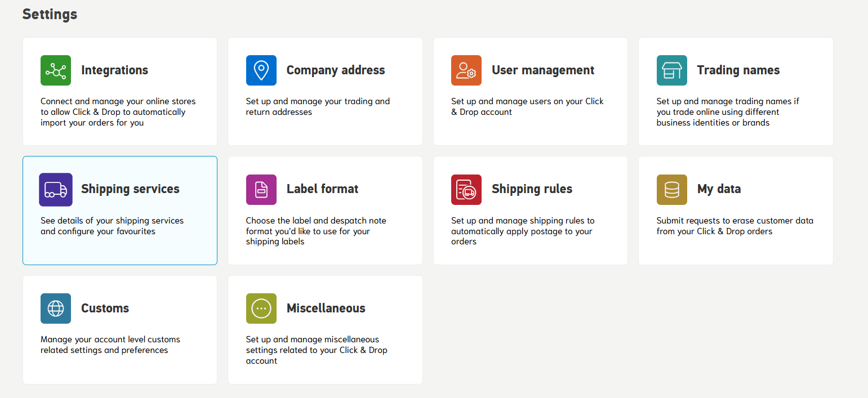Click the orange User management icon

(466, 70)
